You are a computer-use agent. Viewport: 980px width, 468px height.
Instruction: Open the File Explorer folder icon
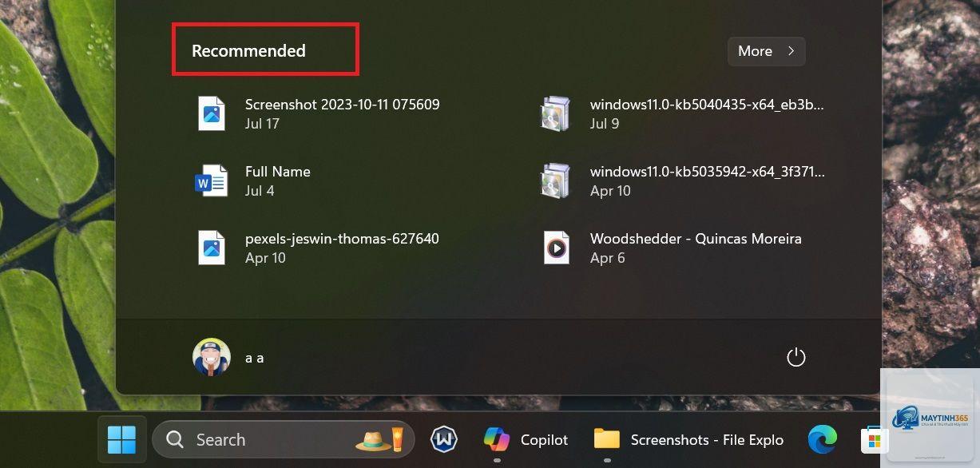pos(607,439)
